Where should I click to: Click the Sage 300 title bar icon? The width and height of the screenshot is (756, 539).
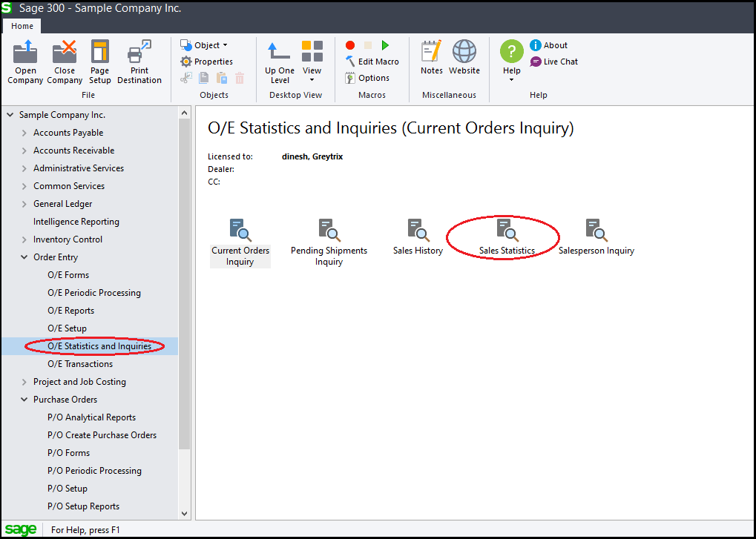coord(7,8)
